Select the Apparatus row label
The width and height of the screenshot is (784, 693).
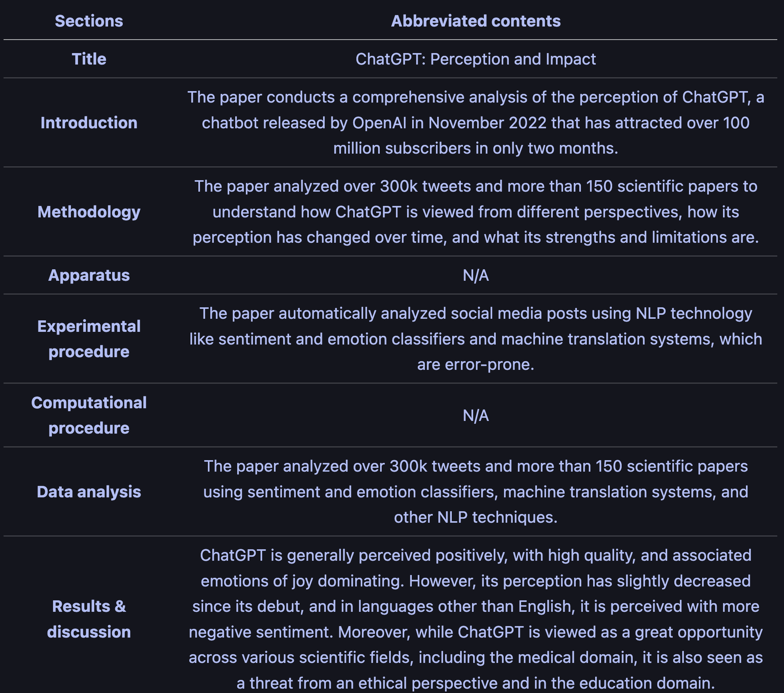pyautogui.click(x=89, y=275)
